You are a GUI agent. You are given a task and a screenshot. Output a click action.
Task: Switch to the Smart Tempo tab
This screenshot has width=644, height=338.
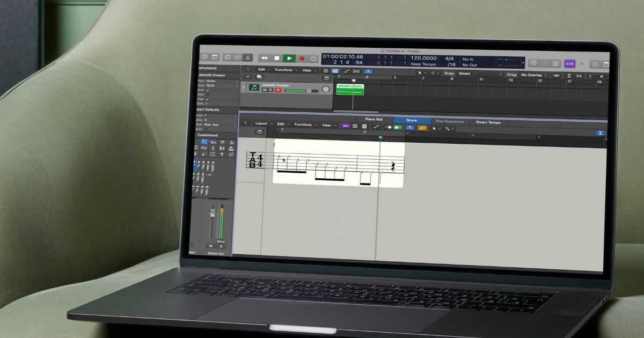point(488,122)
